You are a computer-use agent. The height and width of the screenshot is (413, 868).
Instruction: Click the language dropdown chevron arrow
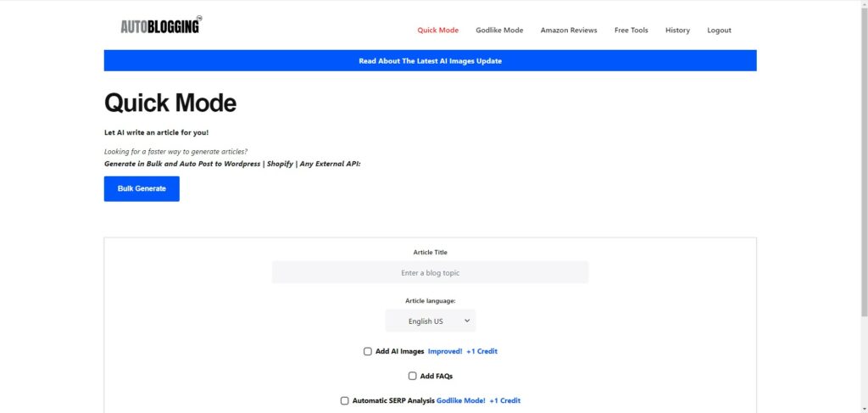point(467,321)
